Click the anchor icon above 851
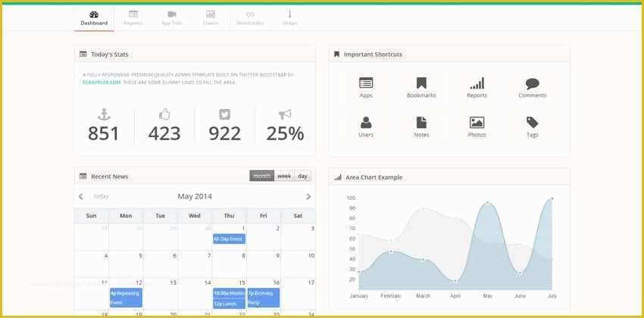Screen dimensions: 644x318 (x=104, y=114)
